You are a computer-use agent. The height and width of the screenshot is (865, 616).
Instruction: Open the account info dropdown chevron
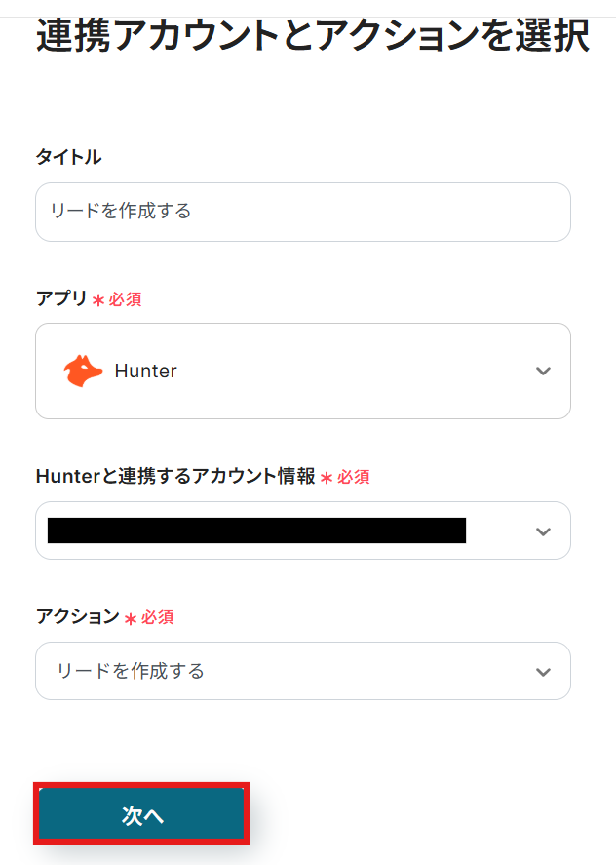coord(544,531)
